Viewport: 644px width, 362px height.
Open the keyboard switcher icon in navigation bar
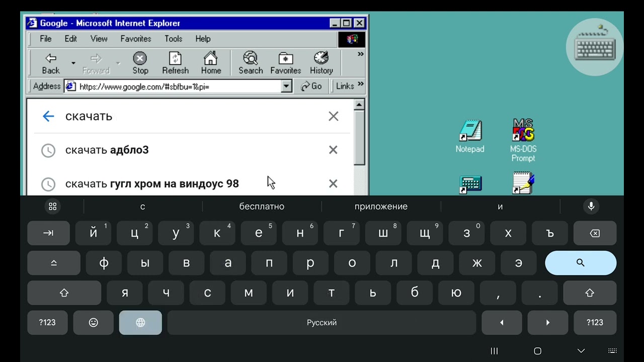612,351
